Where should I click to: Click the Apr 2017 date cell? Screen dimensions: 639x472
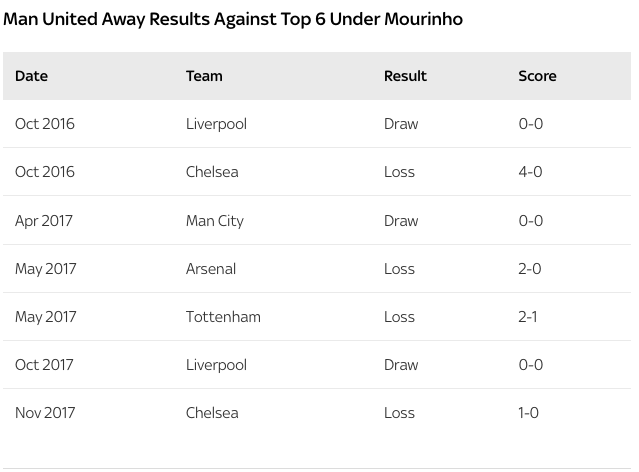(x=44, y=221)
